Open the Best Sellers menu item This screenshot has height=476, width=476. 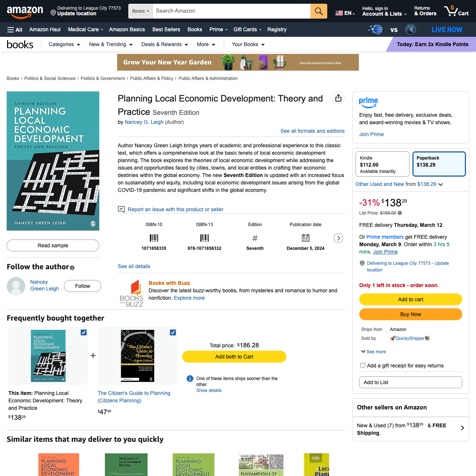coord(166,29)
